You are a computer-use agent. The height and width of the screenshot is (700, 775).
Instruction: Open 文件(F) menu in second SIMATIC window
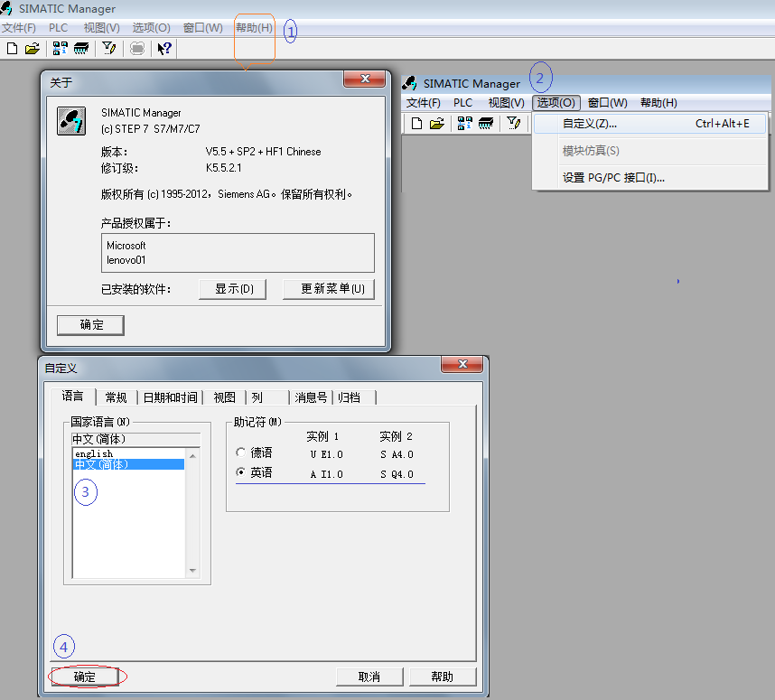(x=423, y=103)
